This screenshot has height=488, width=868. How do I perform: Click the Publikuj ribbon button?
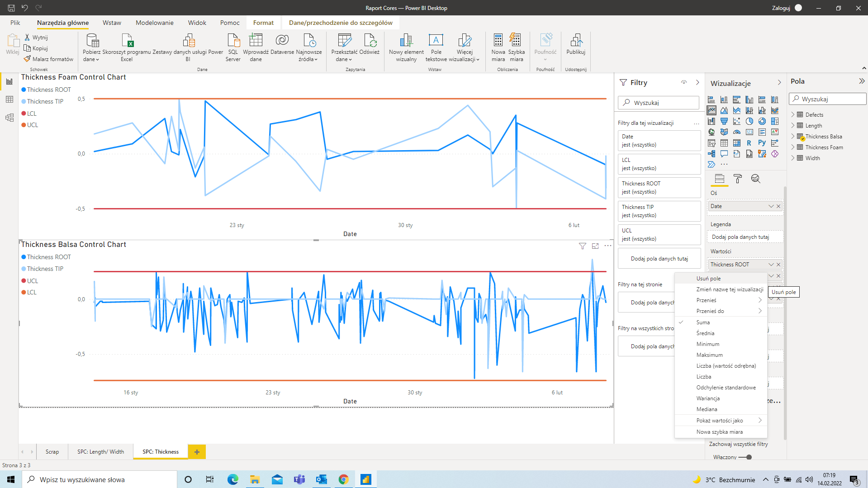coord(576,44)
